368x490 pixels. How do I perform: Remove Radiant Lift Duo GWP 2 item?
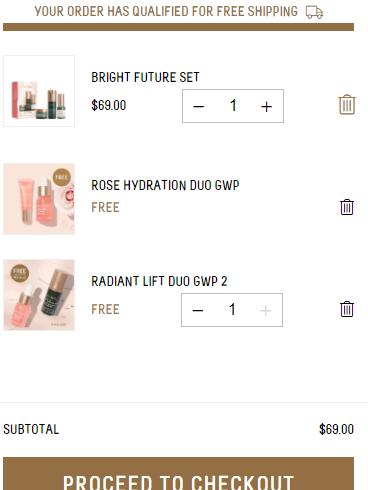point(347,309)
